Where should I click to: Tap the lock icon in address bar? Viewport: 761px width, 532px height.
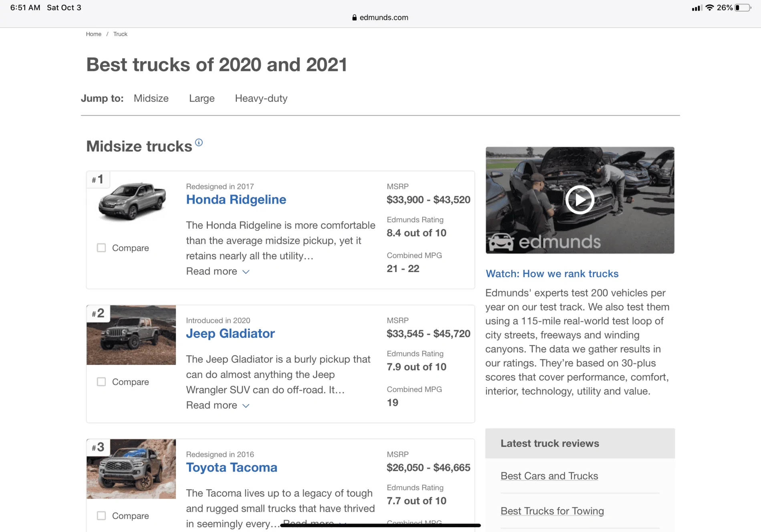coord(354,17)
